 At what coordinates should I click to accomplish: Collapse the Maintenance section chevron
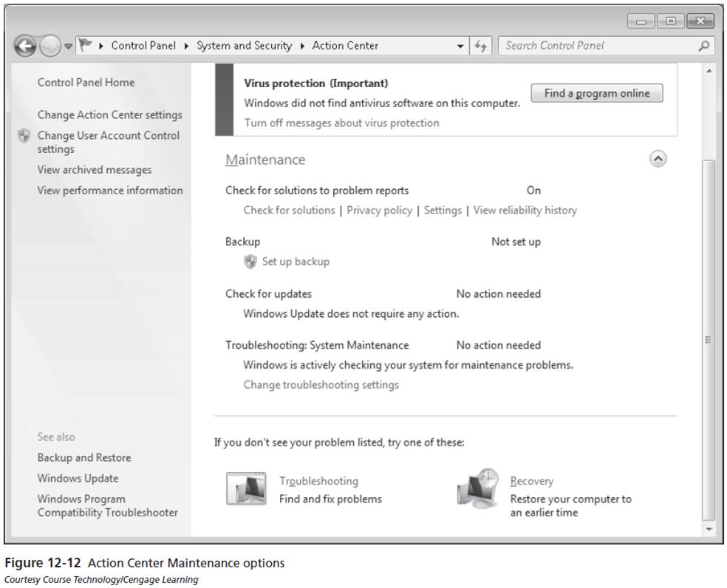coord(658,159)
